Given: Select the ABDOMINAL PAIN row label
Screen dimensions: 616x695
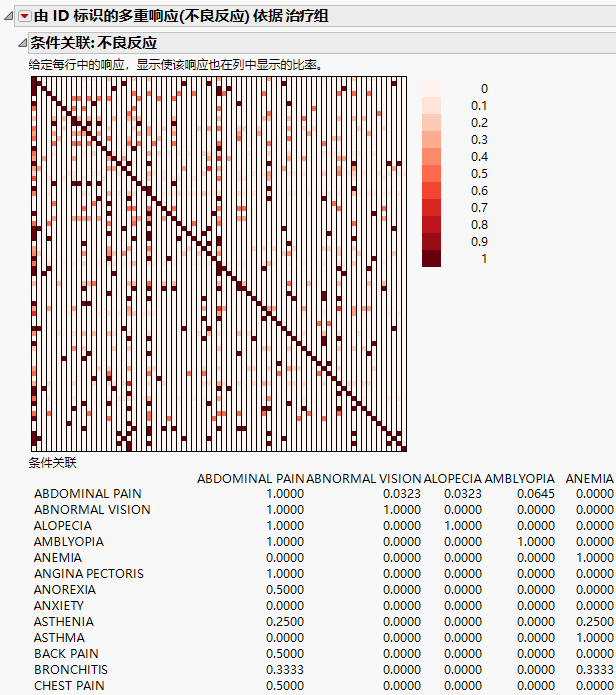Looking at the screenshot, I should pyautogui.click(x=88, y=494).
